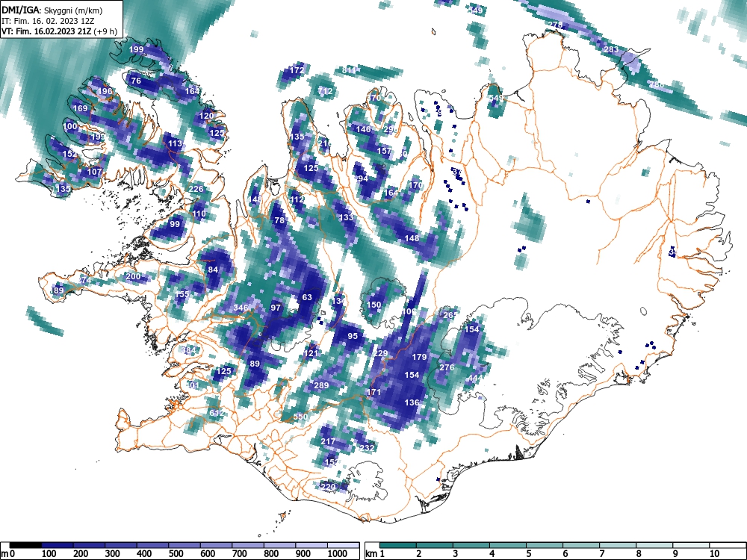
Task: Click the visibility value 107 on the map
Action: click(x=94, y=172)
